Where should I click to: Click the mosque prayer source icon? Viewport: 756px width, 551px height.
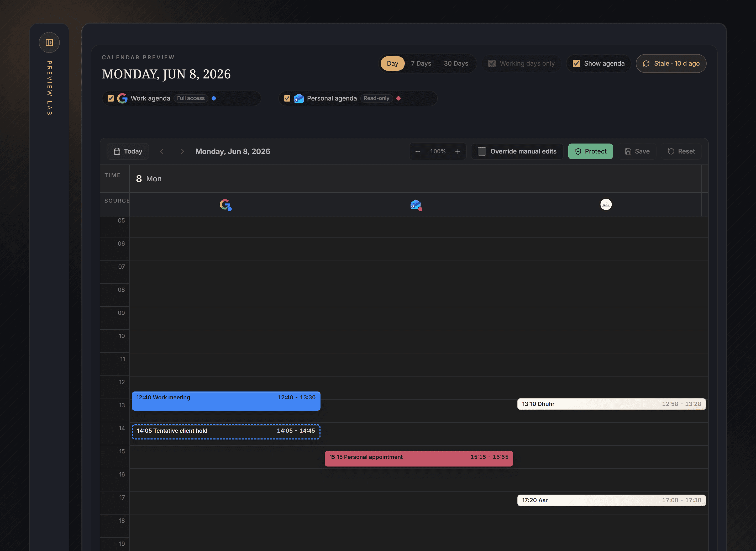[x=606, y=204]
